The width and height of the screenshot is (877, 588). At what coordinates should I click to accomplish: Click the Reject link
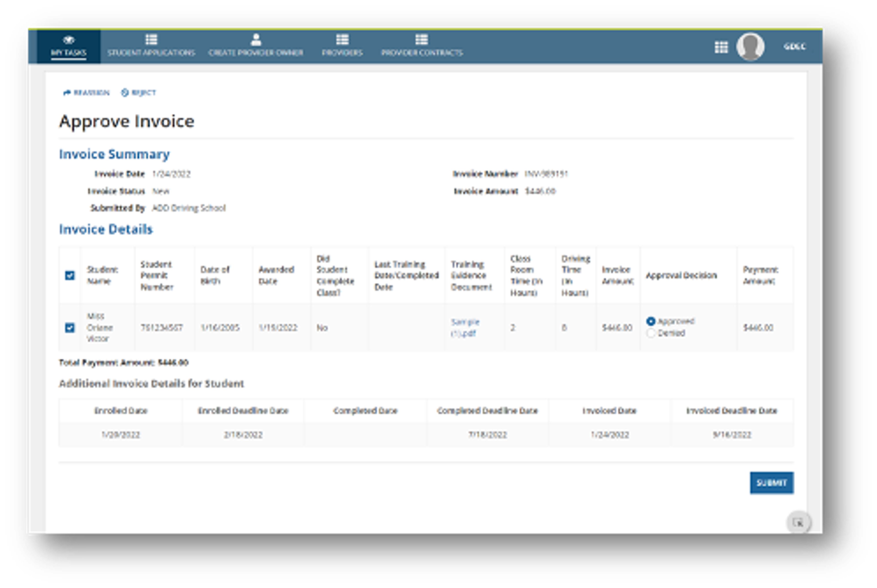tap(138, 93)
